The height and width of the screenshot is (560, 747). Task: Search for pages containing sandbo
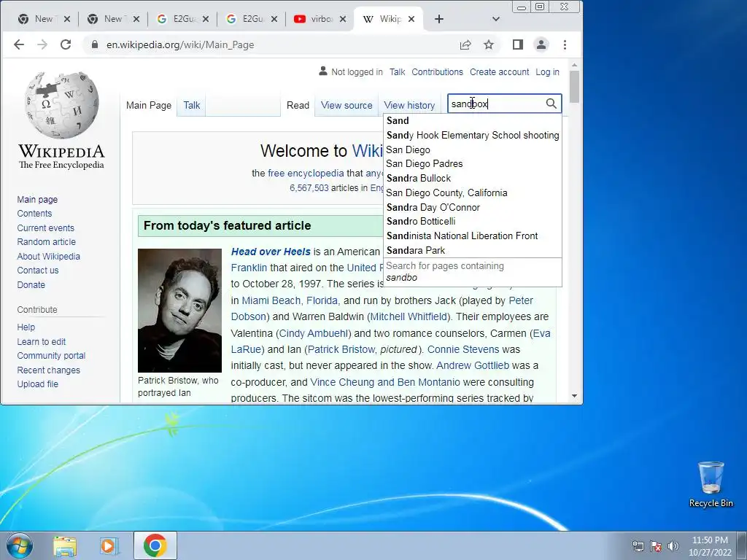tap(473, 272)
